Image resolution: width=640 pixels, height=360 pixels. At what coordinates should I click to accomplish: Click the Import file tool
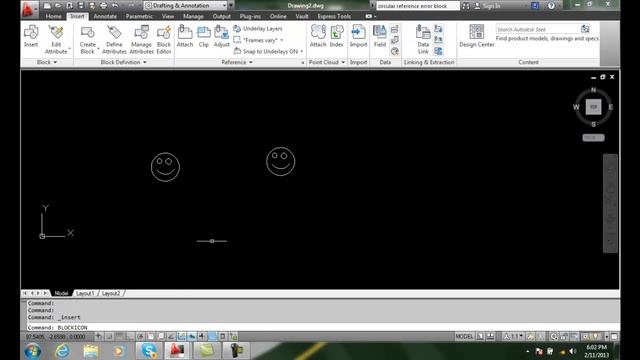click(358, 36)
